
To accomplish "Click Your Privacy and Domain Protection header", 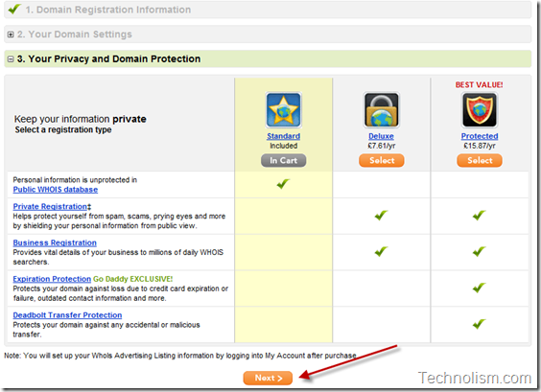I will pos(268,58).
